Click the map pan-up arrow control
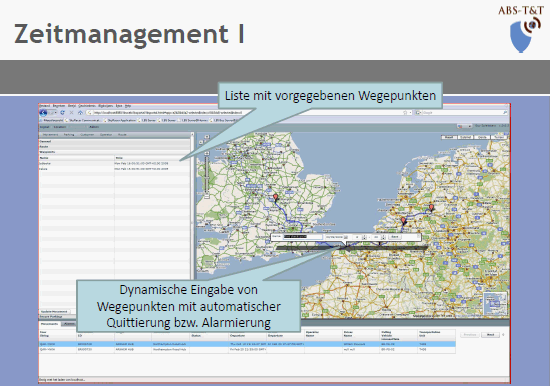 207,137
